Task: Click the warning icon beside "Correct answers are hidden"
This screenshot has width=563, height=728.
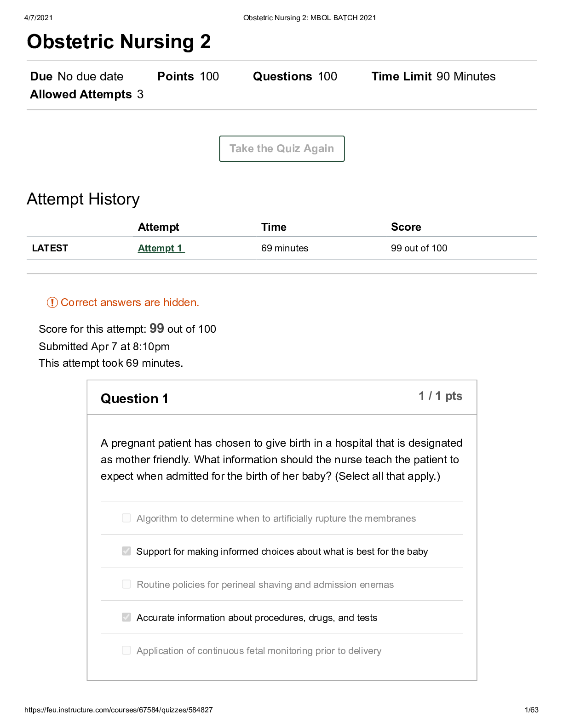Action: pos(52,302)
